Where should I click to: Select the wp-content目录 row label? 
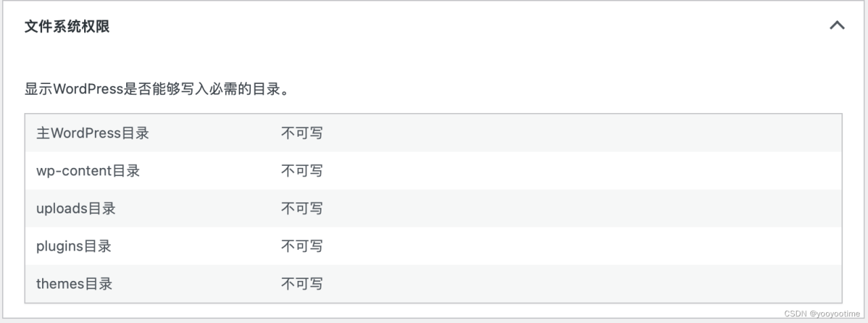(x=88, y=171)
